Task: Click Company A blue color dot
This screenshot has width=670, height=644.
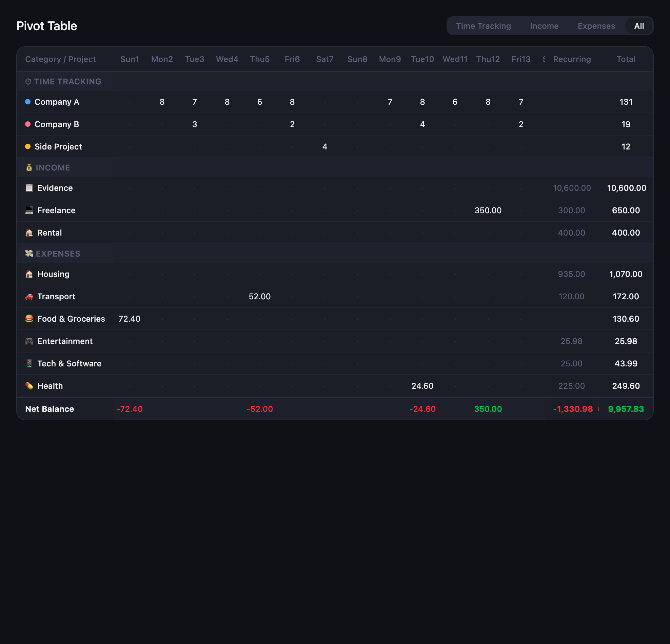Action: (28, 101)
